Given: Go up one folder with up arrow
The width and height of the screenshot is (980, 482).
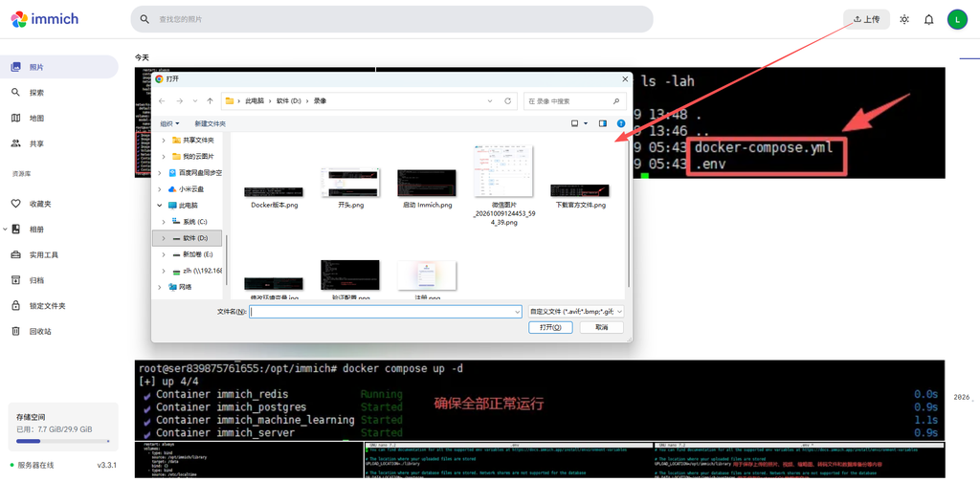Looking at the screenshot, I should coord(210,100).
